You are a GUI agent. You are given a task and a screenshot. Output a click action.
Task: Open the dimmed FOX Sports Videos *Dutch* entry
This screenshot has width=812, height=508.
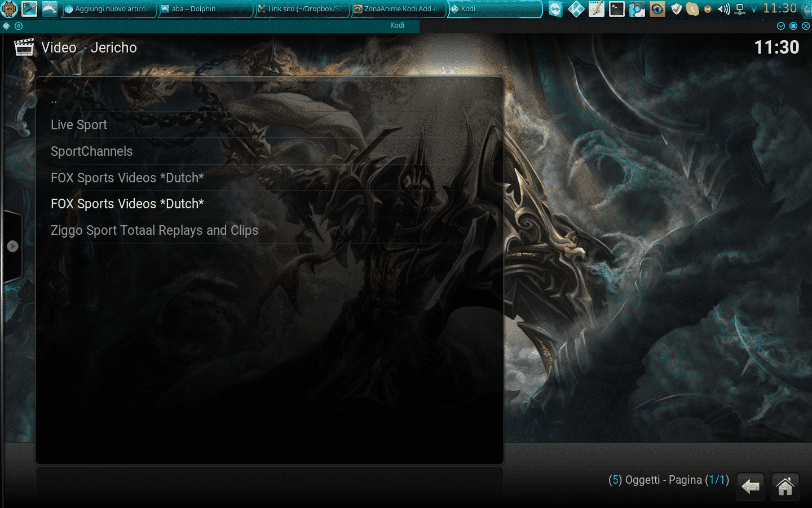click(269, 178)
